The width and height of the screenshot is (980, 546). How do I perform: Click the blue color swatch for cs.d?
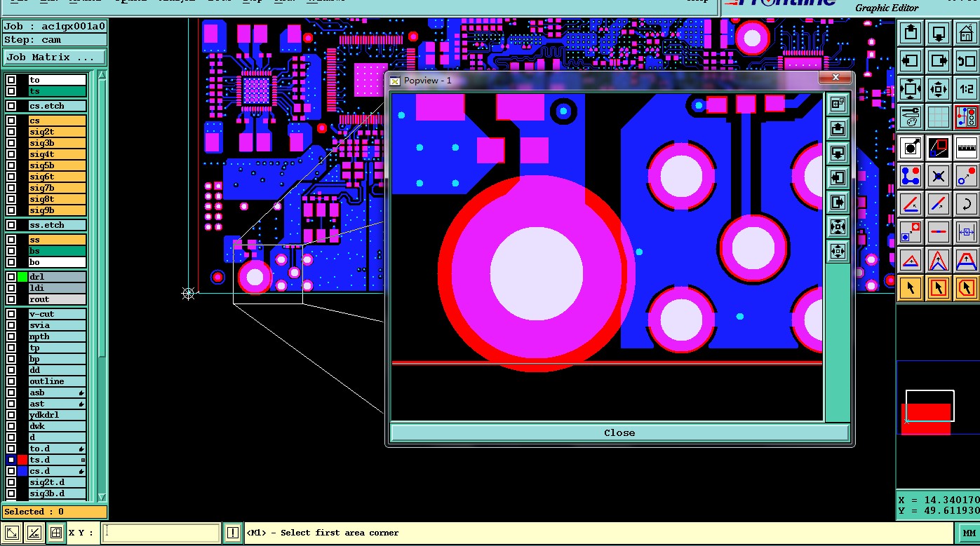[x=22, y=471]
